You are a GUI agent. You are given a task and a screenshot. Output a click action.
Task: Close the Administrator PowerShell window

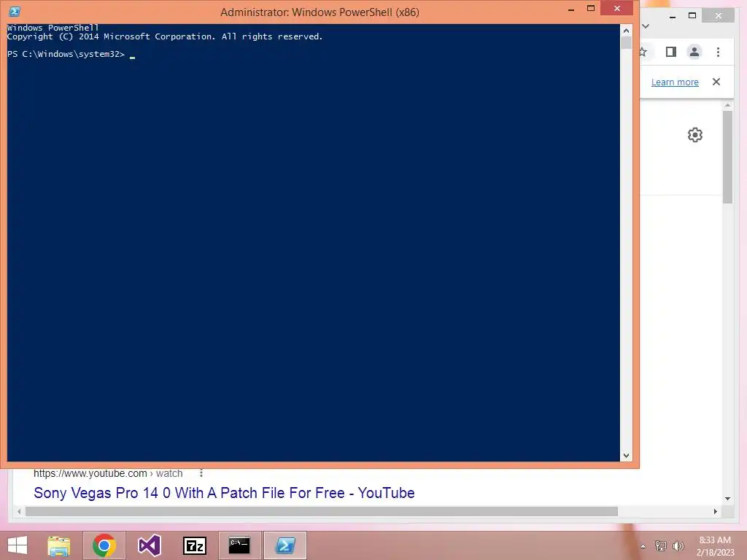tap(617, 8)
